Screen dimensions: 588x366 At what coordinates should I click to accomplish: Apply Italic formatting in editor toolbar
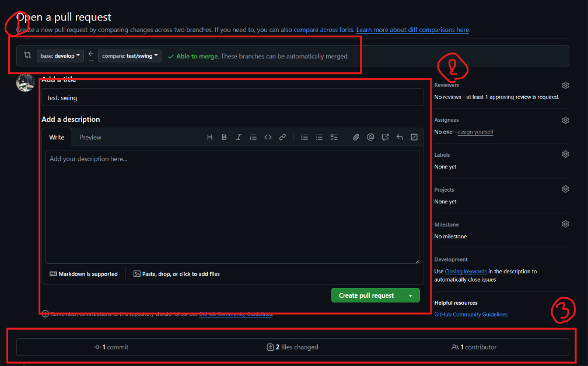coord(239,137)
